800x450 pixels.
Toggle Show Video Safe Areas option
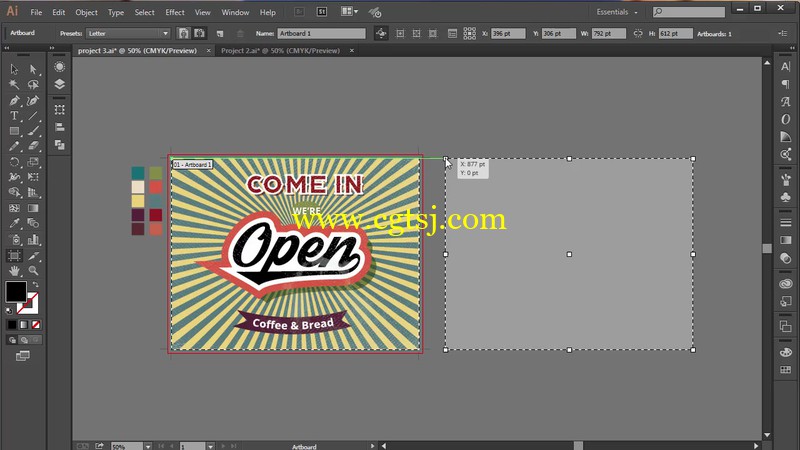(433, 33)
